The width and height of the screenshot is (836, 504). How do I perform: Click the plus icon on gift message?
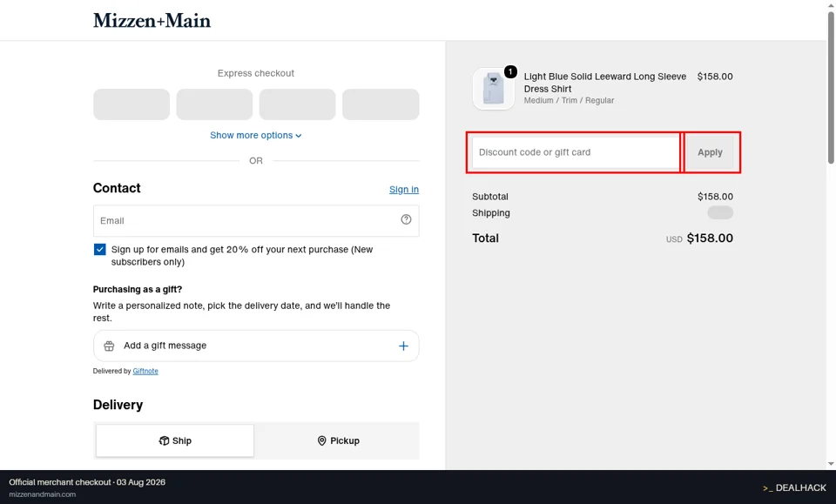[403, 346]
